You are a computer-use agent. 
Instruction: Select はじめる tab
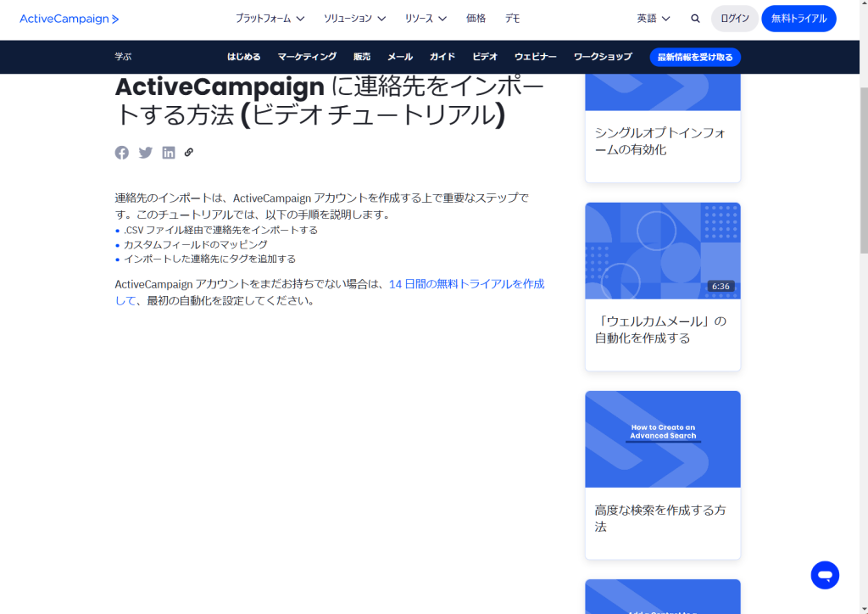tap(243, 57)
